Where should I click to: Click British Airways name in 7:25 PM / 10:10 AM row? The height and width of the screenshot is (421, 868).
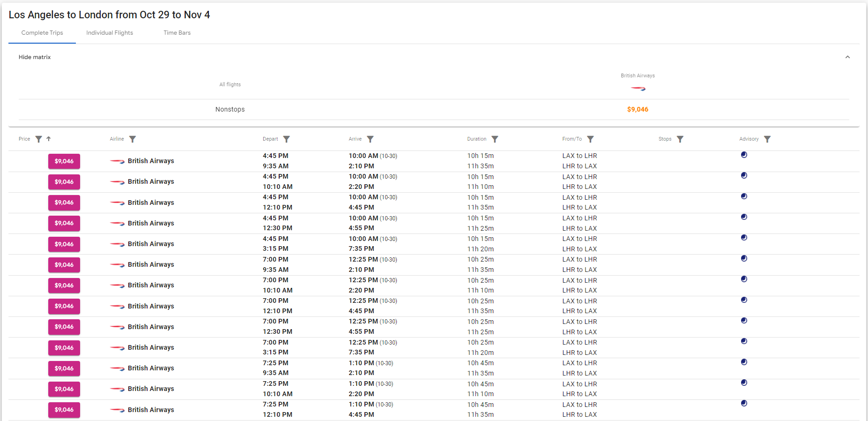click(x=151, y=389)
